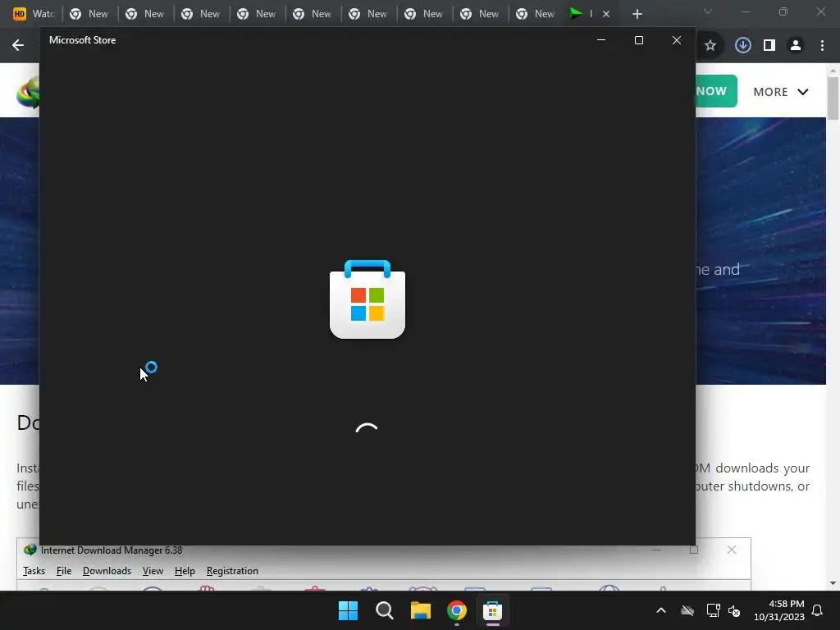Open taskbar Search
840x630 pixels.
pyautogui.click(x=385, y=610)
